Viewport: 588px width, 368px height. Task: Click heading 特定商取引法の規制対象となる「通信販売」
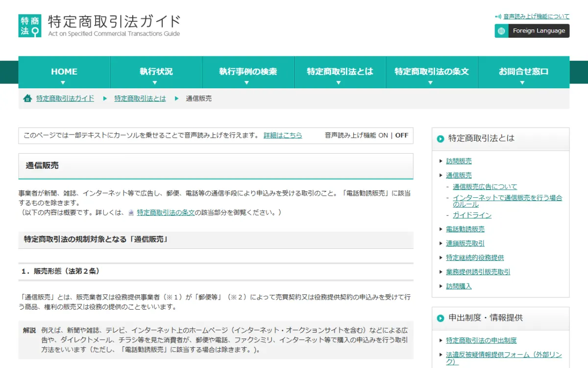click(96, 240)
